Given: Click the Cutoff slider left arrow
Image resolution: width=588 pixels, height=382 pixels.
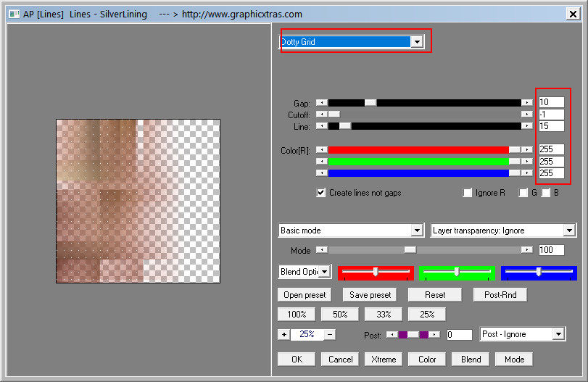Looking at the screenshot, I should (x=322, y=114).
